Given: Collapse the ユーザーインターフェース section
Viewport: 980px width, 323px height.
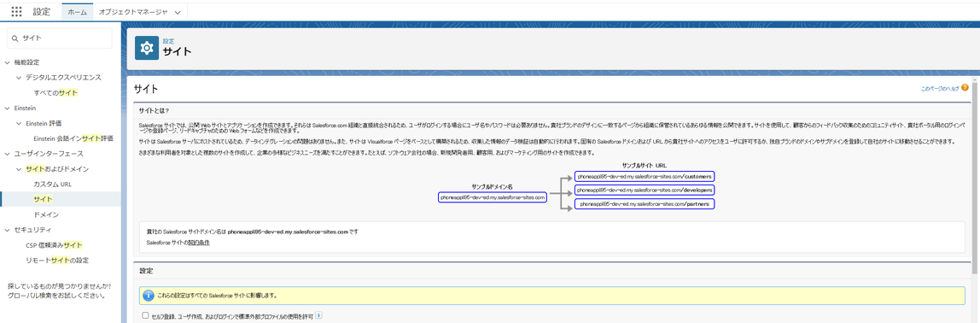Looking at the screenshot, I should [7, 154].
